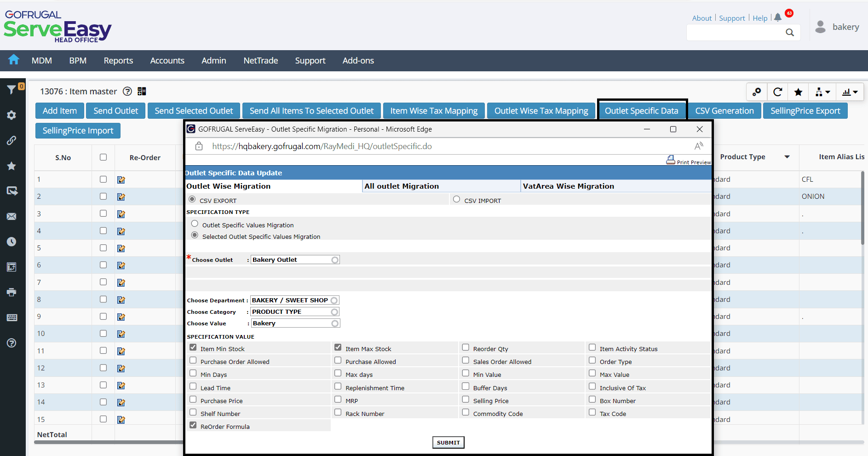Click the chain link icon in left sidebar
Viewport: 868px width, 456px height.
click(x=11, y=140)
